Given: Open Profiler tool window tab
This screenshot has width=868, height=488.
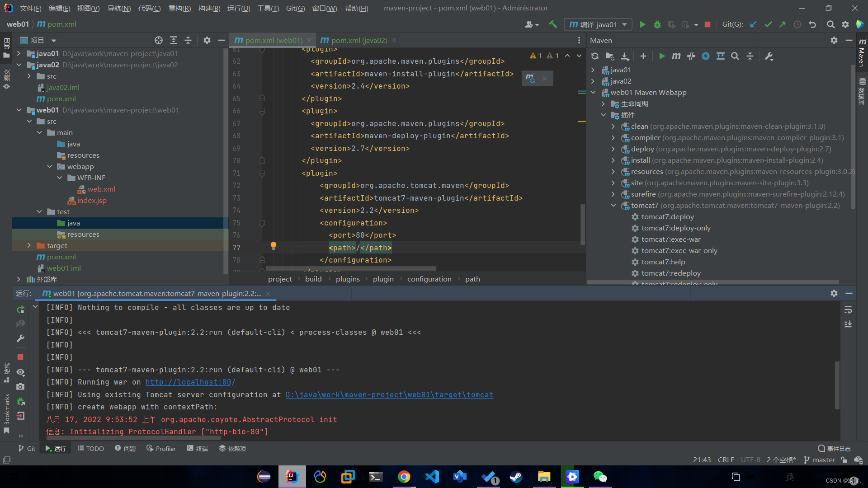Looking at the screenshot, I should (x=161, y=448).
